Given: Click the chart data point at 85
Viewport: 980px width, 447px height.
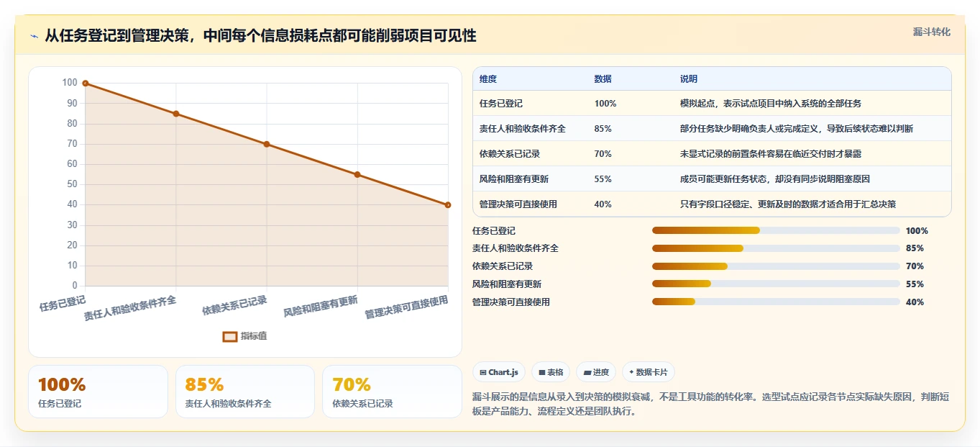Looking at the screenshot, I should (x=176, y=114).
